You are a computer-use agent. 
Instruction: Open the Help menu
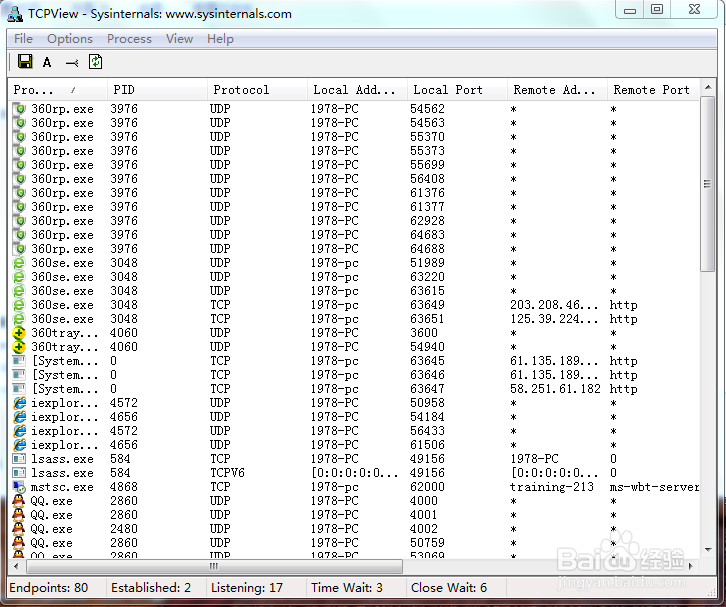coord(220,39)
